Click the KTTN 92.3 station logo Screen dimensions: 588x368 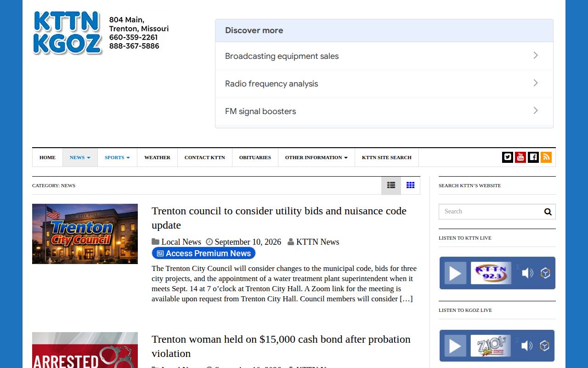pyautogui.click(x=491, y=273)
